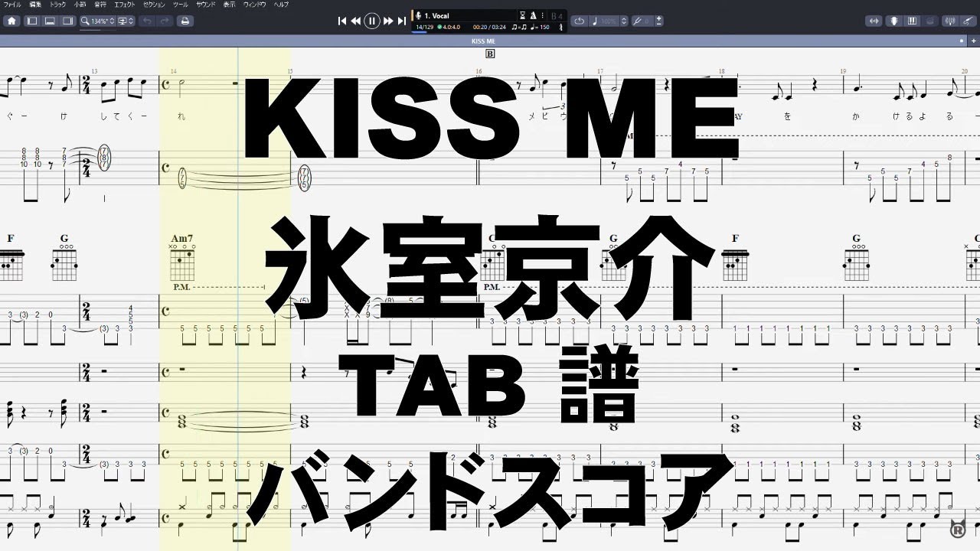Screen dimensions: 980x551
Task: Click the Home icon in the toolbar
Action: pos(11,21)
